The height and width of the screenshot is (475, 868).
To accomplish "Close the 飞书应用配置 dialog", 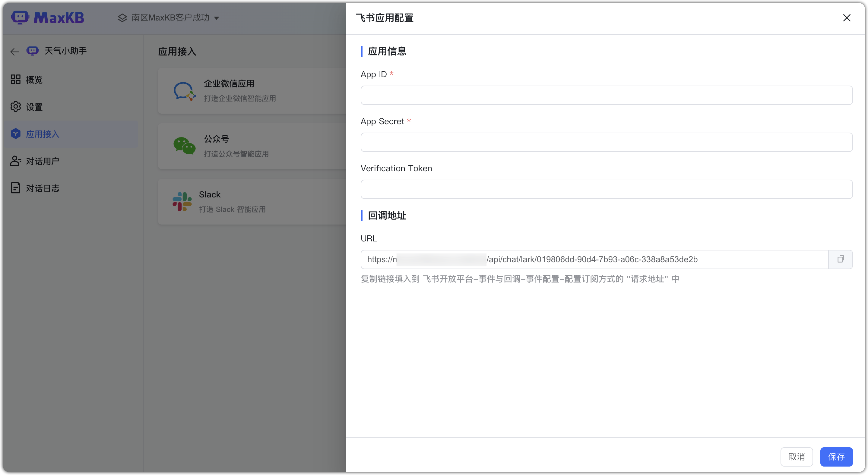I will tap(847, 18).
